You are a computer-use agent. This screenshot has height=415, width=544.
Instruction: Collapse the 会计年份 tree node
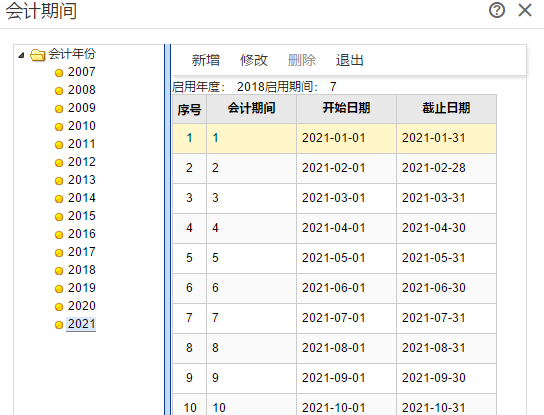(x=22, y=55)
